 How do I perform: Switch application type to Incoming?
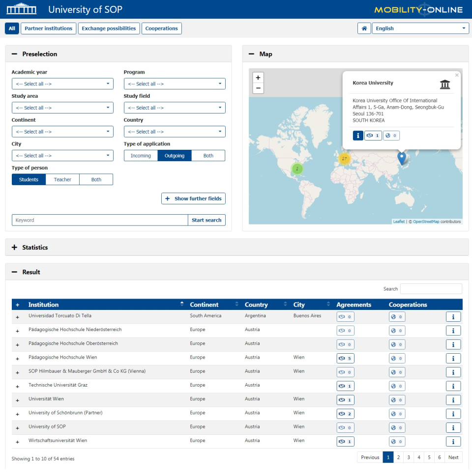click(140, 155)
